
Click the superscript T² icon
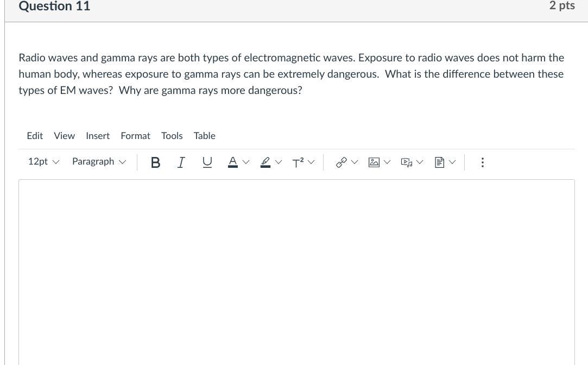point(298,162)
